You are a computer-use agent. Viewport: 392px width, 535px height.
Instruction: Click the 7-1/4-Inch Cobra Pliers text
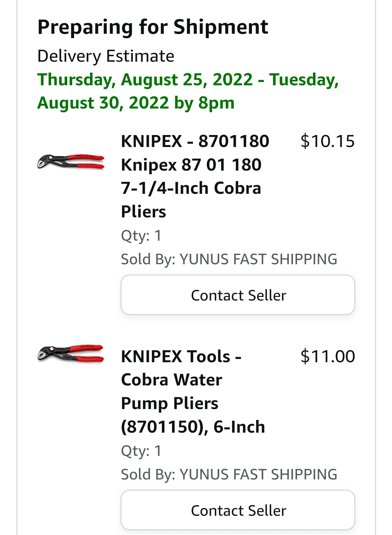[192, 188]
